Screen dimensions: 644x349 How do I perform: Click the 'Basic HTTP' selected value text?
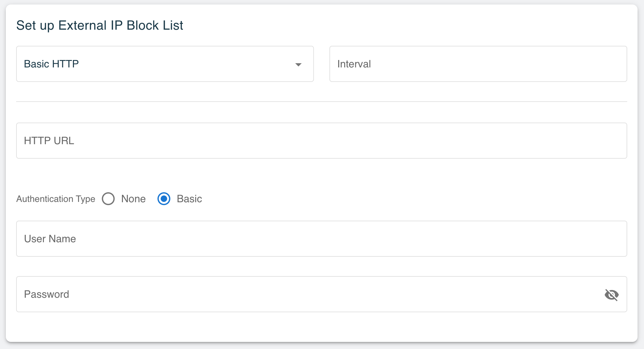[51, 64]
